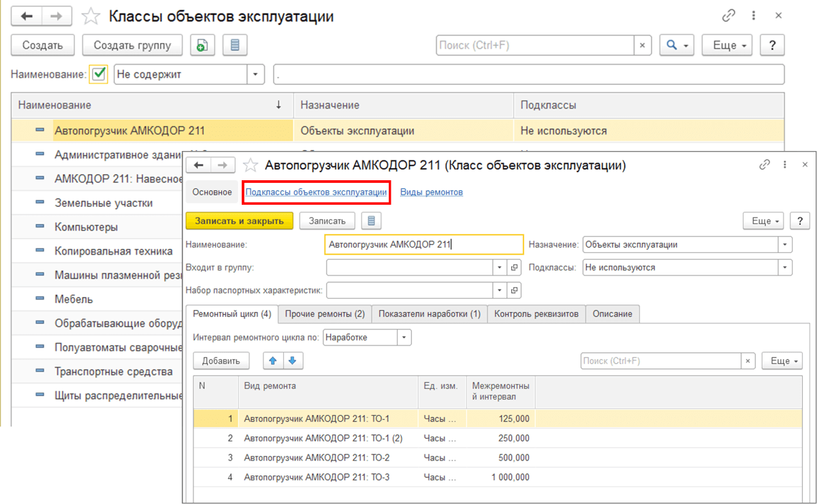Switch to Показатели наработки (1) tab
The width and height of the screenshot is (817, 504).
(430, 314)
